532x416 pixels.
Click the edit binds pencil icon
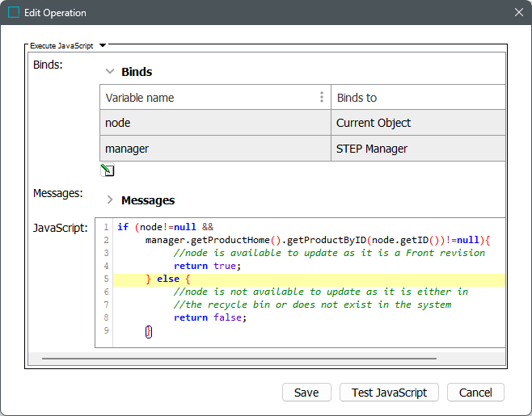107,170
